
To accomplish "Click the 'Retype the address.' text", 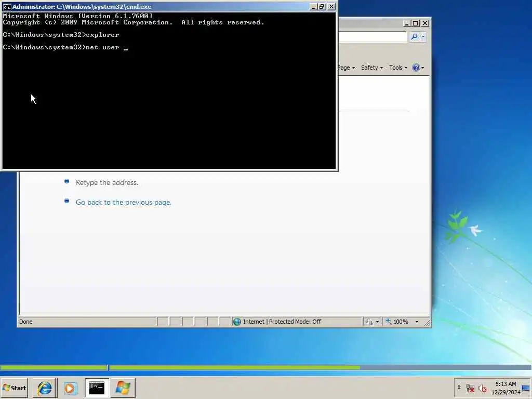I will click(107, 182).
